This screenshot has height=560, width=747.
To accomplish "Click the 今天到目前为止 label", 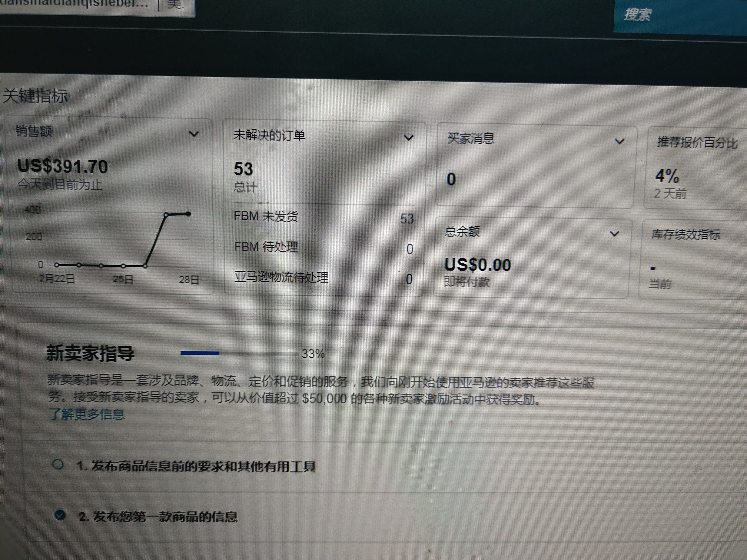I will (60, 184).
